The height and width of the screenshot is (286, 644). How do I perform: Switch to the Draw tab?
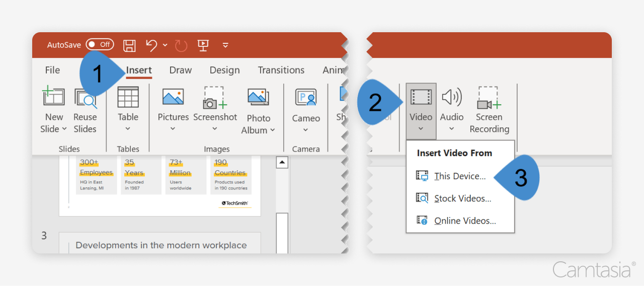[x=180, y=70]
